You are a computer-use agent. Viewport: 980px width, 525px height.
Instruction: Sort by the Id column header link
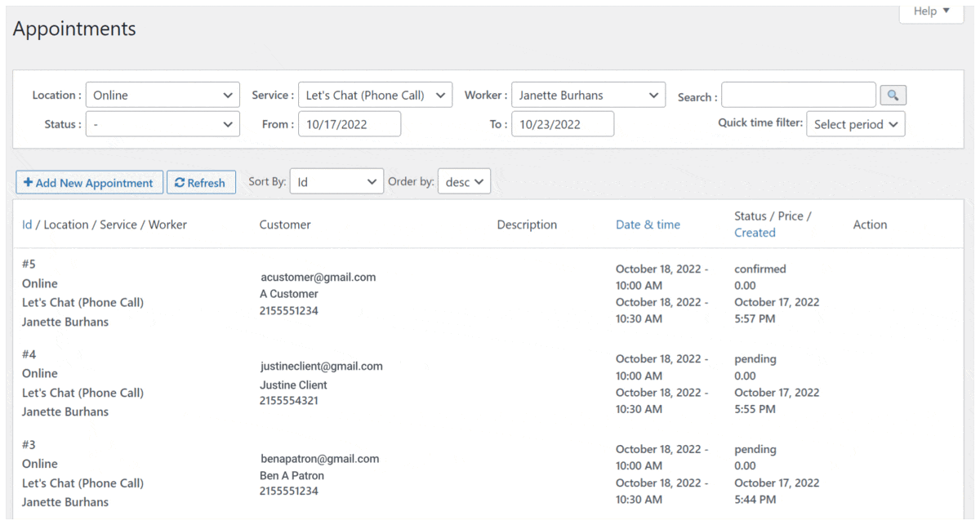pyautogui.click(x=27, y=225)
